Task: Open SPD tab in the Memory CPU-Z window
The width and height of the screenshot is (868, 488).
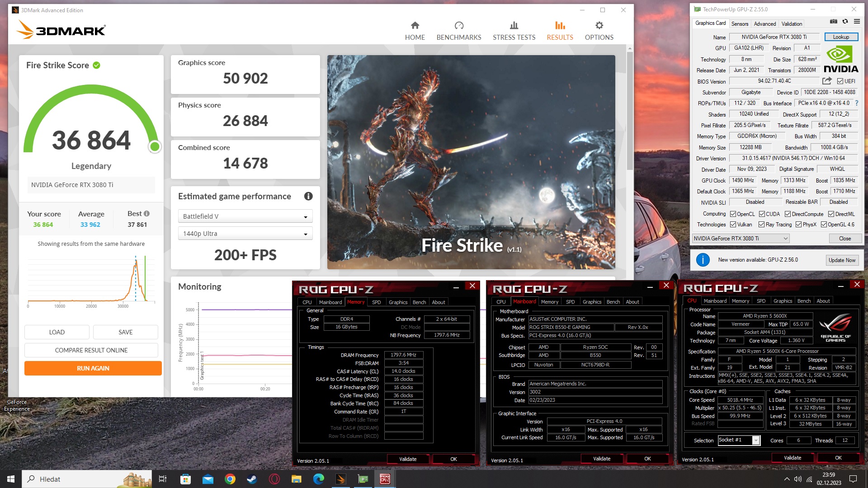Action: (376, 302)
